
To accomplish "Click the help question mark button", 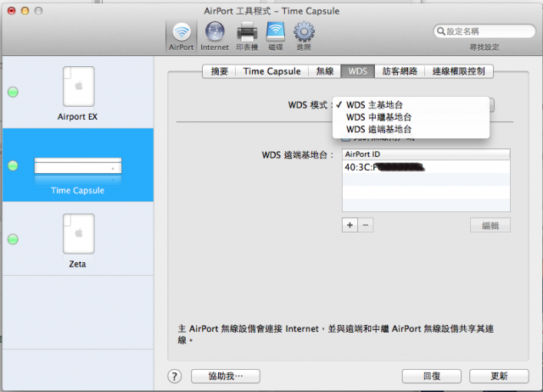I will click(x=175, y=376).
